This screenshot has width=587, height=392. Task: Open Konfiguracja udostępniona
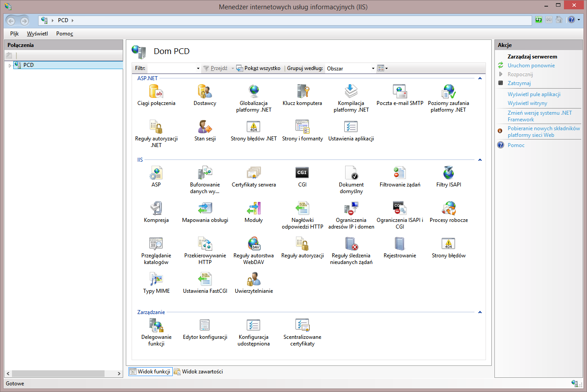tap(254, 332)
